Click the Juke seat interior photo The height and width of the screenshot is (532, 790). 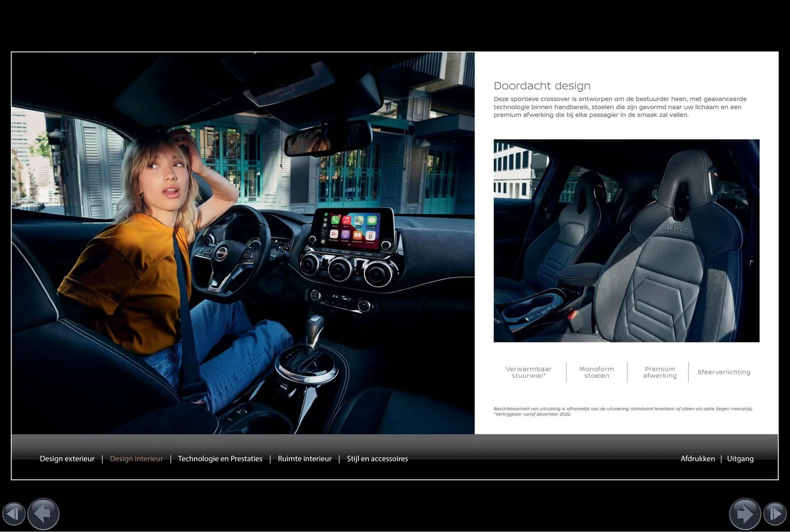tap(626, 241)
